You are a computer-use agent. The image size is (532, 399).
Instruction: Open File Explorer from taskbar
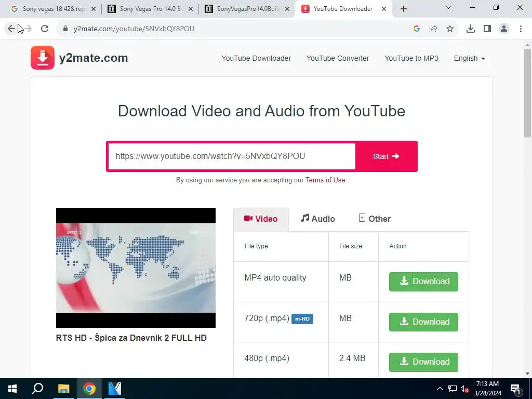(63, 389)
